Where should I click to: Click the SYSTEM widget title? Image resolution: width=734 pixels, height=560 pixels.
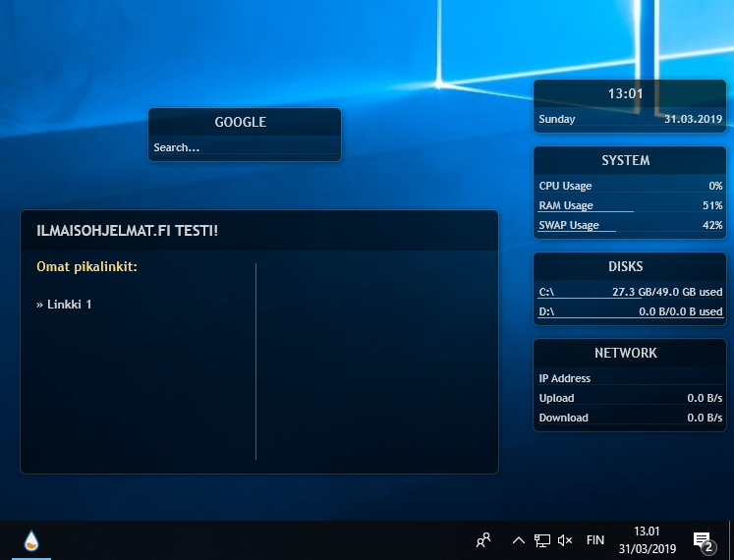[625, 160]
